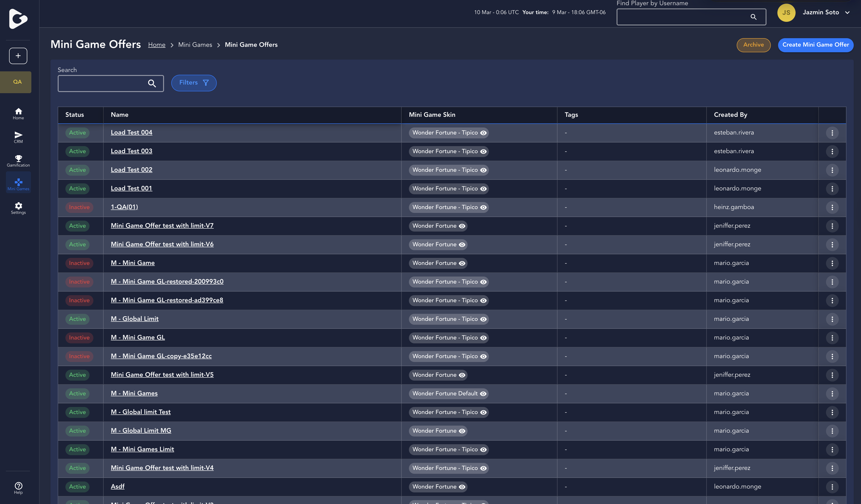
Task: Click the plus icon in sidebar
Action: click(18, 56)
